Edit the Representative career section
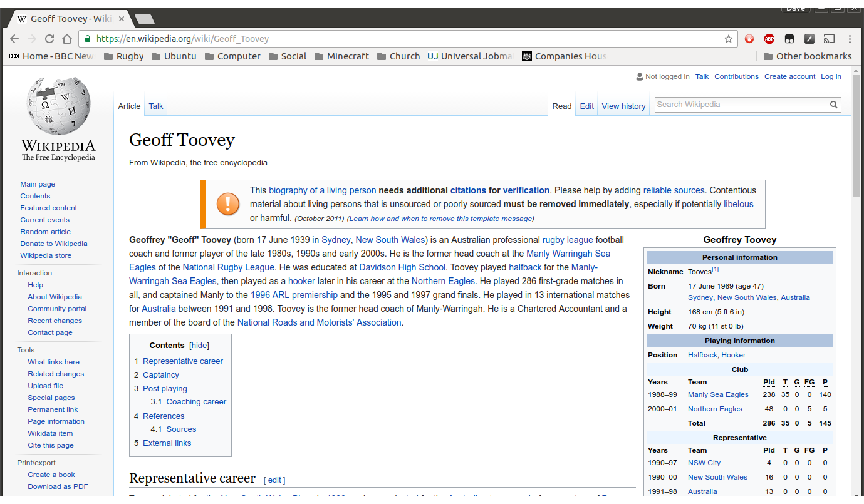This screenshot has width=864, height=504. pyautogui.click(x=274, y=480)
